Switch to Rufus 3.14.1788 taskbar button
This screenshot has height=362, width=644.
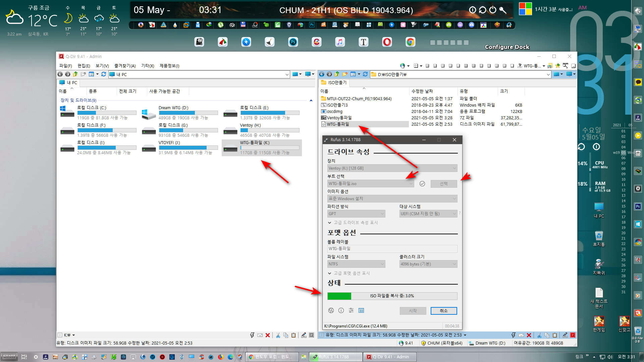tap(336, 357)
